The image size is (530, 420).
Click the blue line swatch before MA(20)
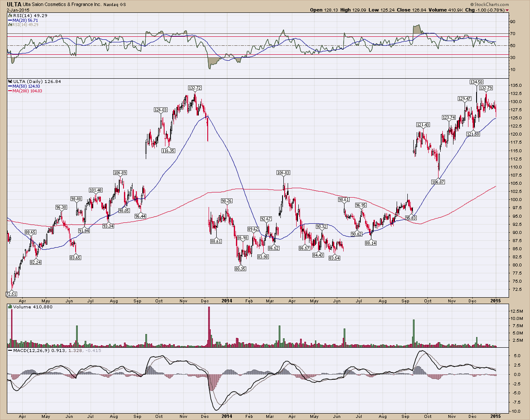tap(10, 20)
